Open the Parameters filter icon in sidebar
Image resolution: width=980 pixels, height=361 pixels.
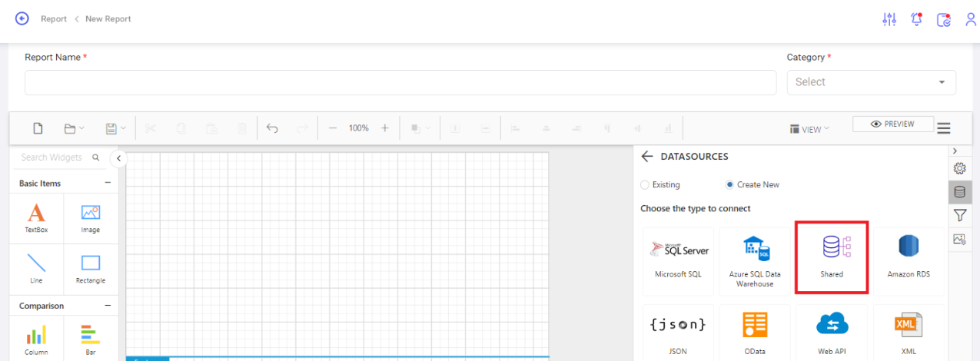point(959,215)
